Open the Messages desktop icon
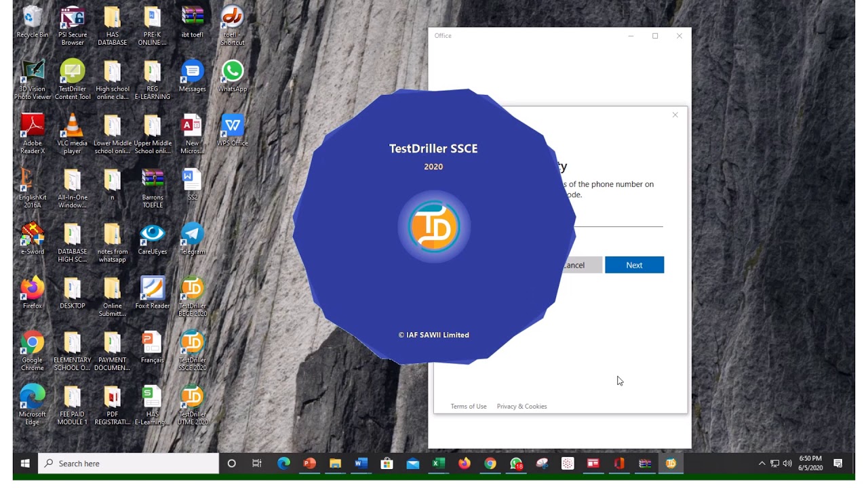Viewport: 868px width, 488px height. pos(193,77)
